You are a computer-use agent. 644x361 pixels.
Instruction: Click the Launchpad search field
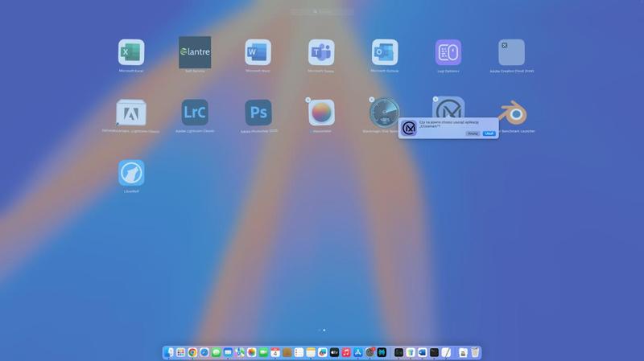point(322,12)
